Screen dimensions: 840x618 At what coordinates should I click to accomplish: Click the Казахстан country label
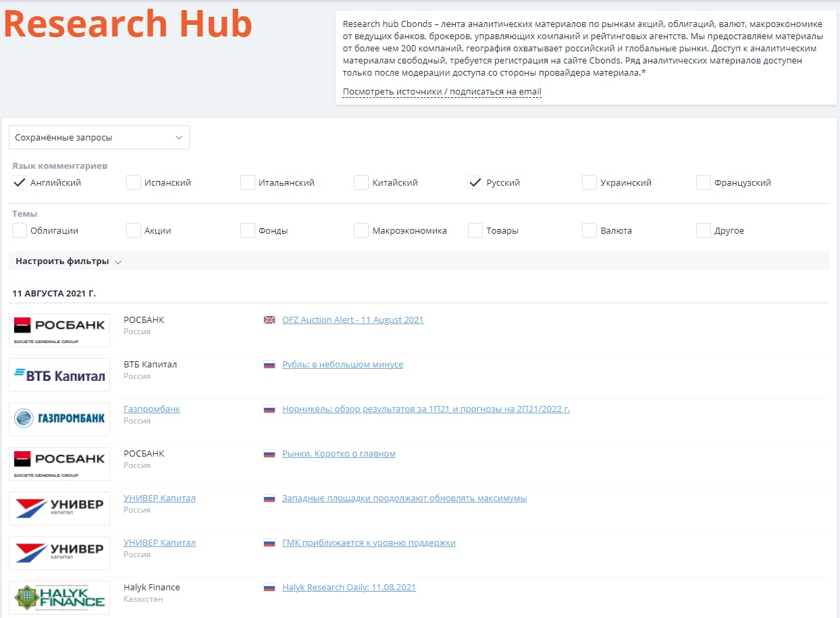point(143,599)
